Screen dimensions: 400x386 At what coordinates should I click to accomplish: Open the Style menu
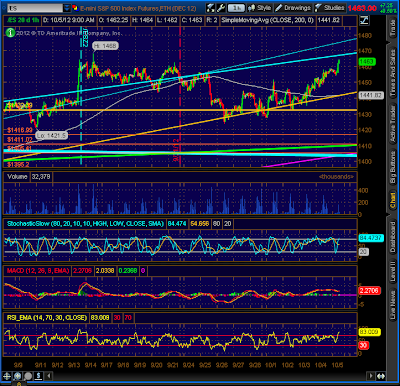click(x=260, y=8)
